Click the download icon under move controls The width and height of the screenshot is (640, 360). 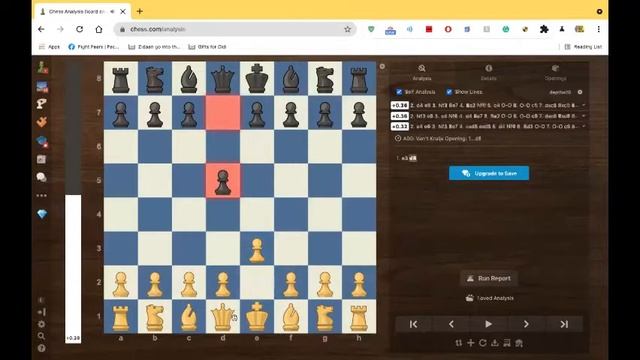point(495,343)
